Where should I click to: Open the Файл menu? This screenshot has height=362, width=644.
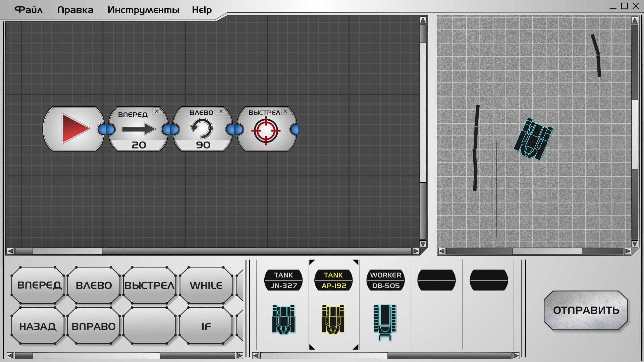[29, 10]
